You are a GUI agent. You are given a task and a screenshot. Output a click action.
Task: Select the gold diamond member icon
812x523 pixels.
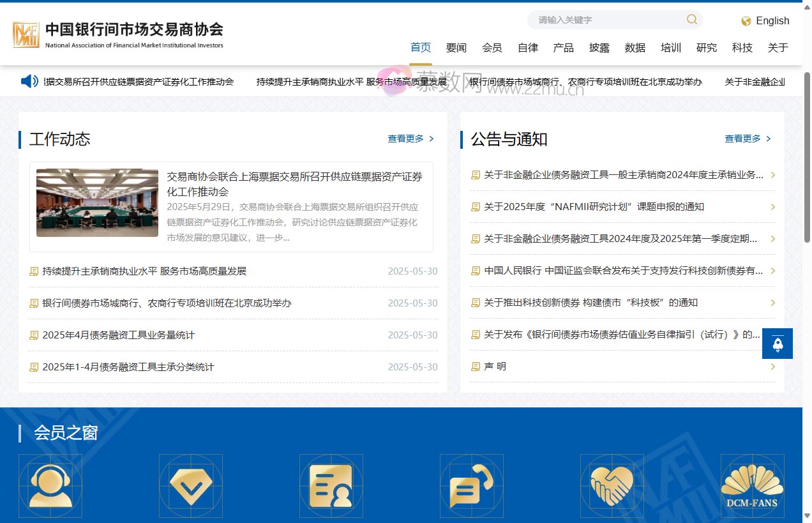[191, 486]
